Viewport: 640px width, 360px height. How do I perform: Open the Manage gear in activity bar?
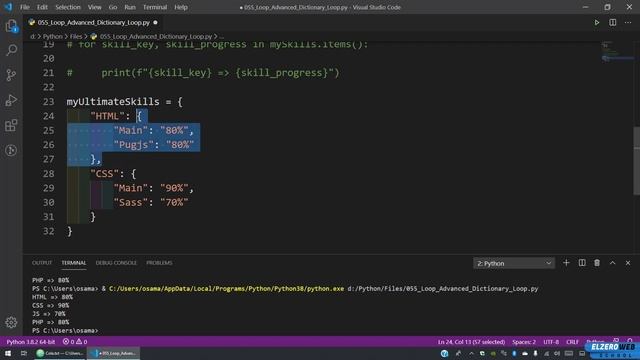pos(11,322)
